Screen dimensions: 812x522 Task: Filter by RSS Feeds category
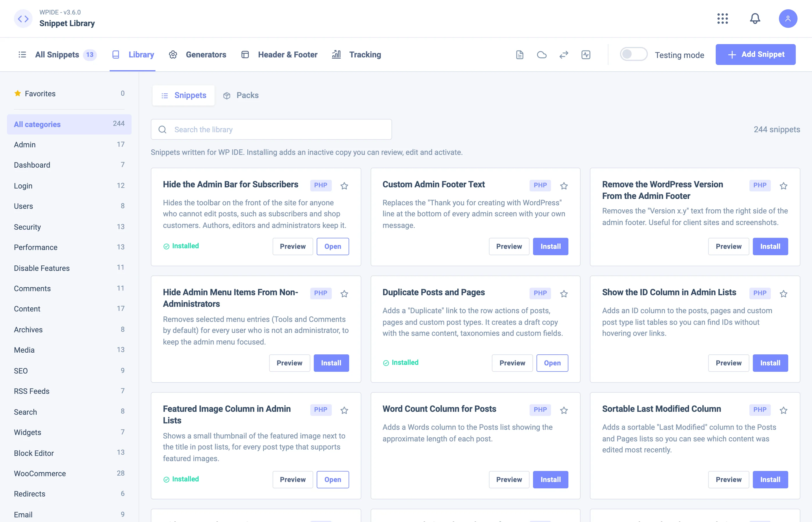coord(69,391)
